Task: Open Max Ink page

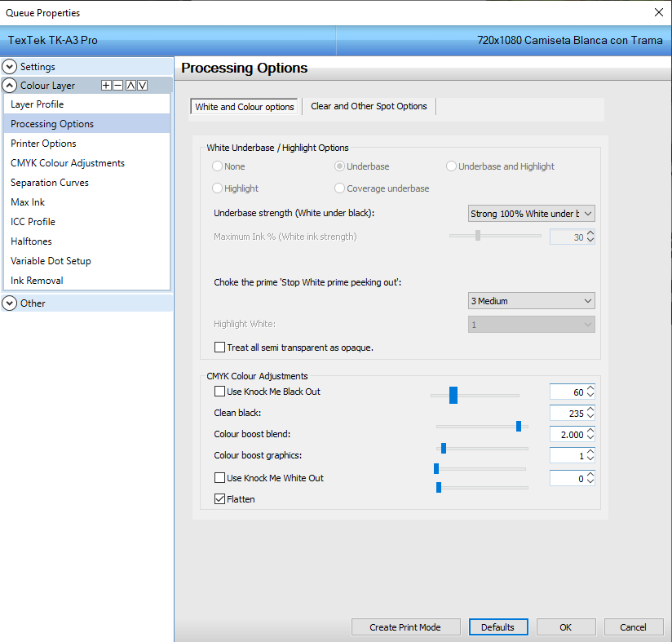Action: (x=86, y=202)
